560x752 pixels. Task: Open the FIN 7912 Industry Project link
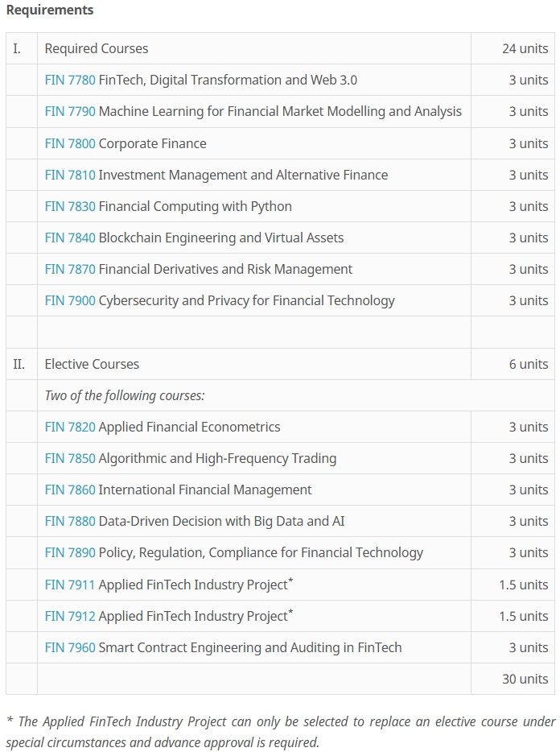(x=70, y=616)
